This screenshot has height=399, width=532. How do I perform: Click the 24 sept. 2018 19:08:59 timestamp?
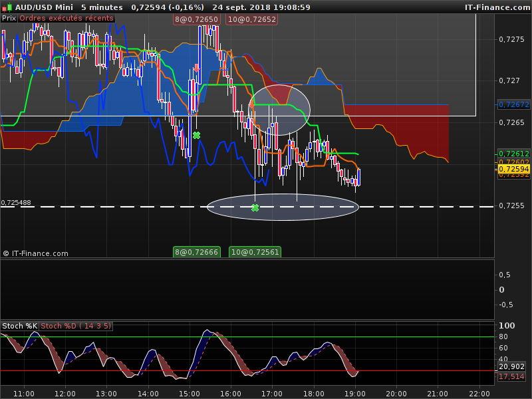click(x=261, y=7)
